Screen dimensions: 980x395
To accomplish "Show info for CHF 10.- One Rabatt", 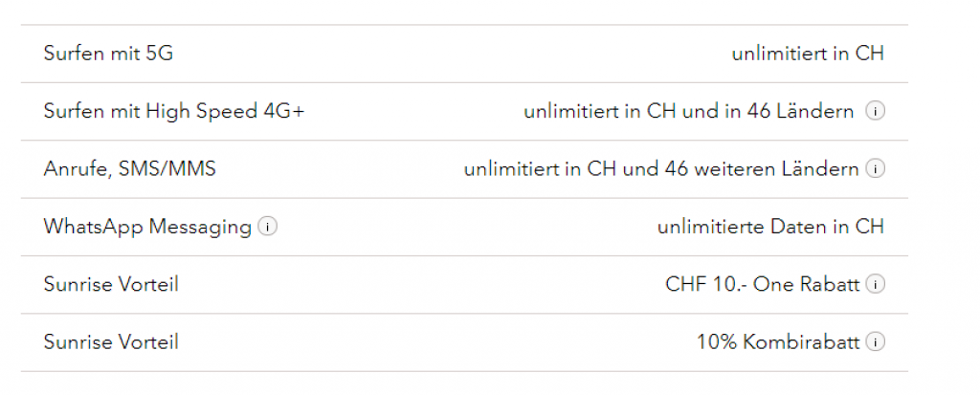I will pos(875,284).
